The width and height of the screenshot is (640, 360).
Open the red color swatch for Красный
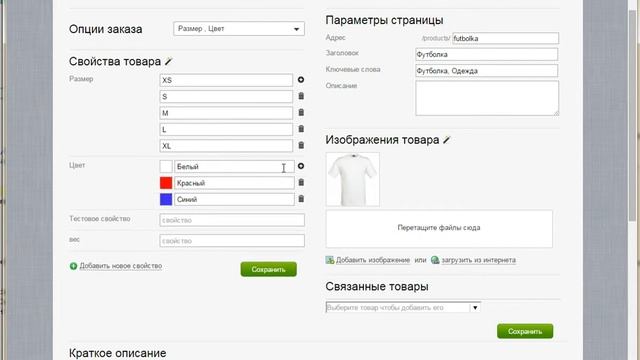[166, 183]
